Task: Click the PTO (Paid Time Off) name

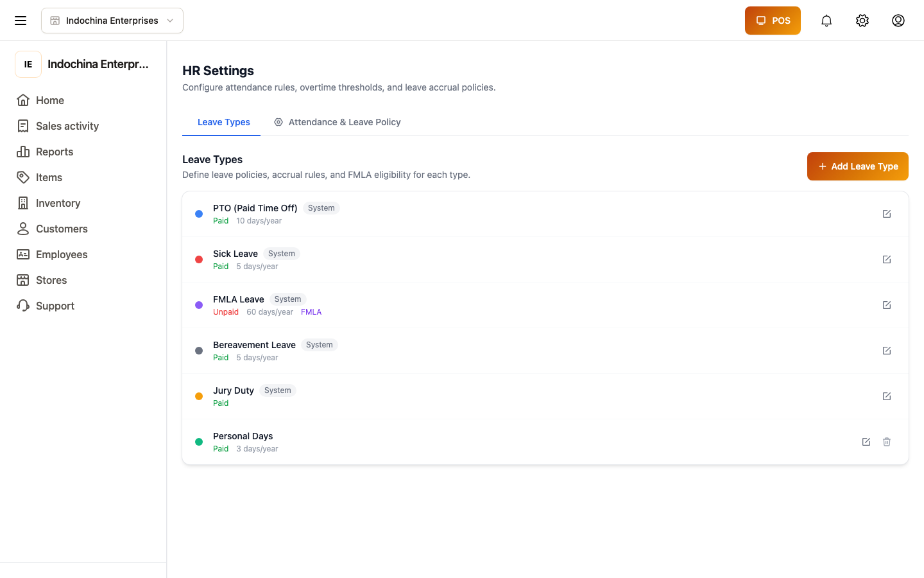Action: click(255, 208)
